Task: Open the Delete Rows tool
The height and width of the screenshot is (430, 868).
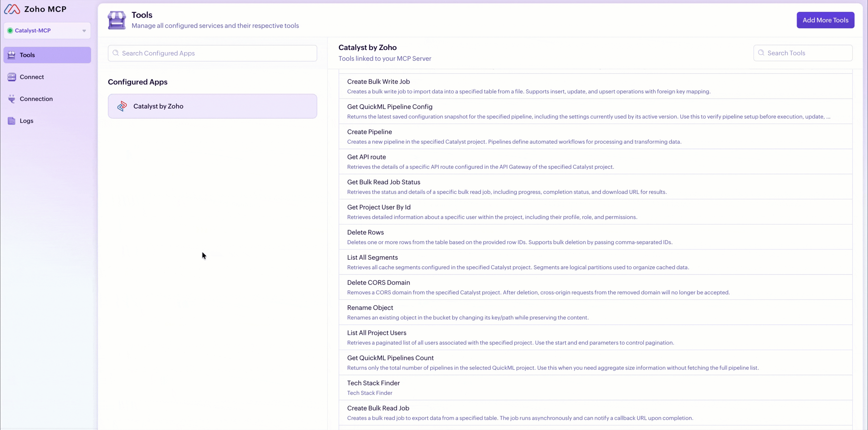Action: [595, 237]
